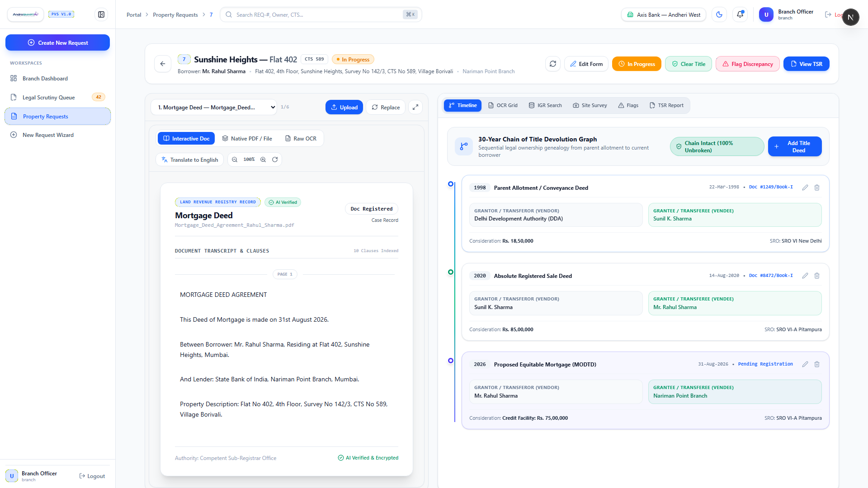Open notifications bell

(740, 14)
